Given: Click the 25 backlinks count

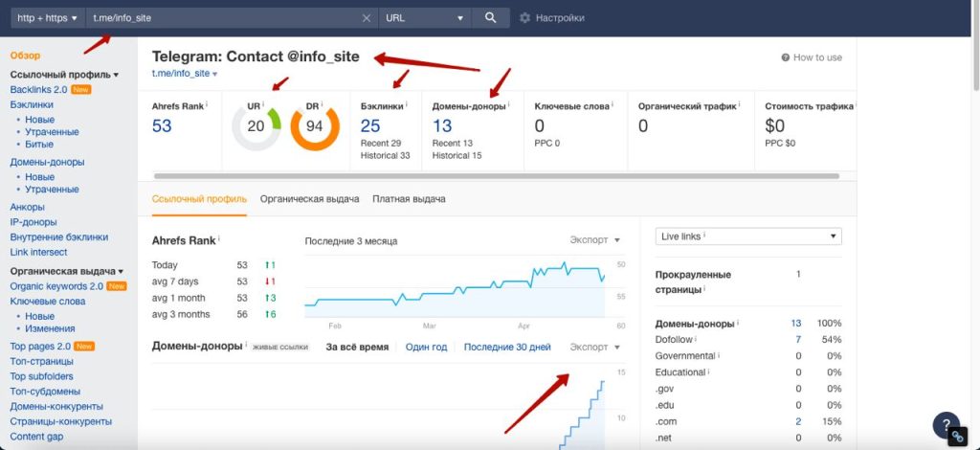Looking at the screenshot, I should pos(370,126).
